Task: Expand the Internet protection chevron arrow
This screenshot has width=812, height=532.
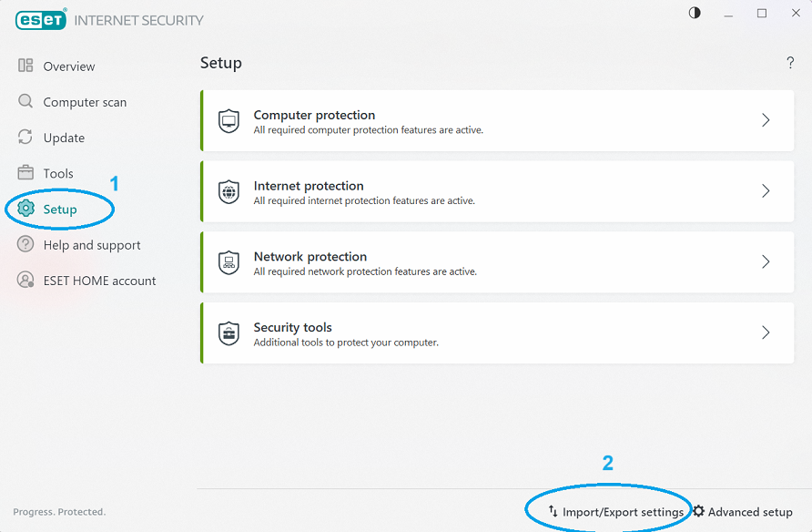Action: tap(766, 191)
